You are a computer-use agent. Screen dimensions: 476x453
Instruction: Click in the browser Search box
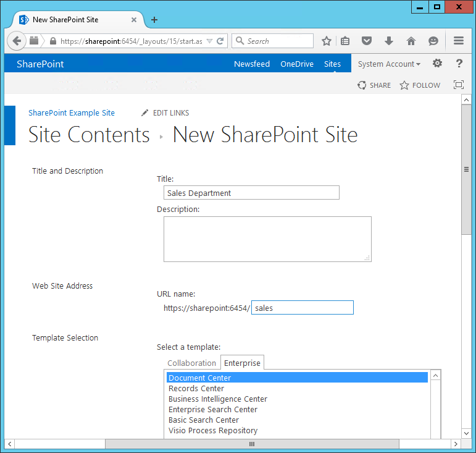click(273, 41)
